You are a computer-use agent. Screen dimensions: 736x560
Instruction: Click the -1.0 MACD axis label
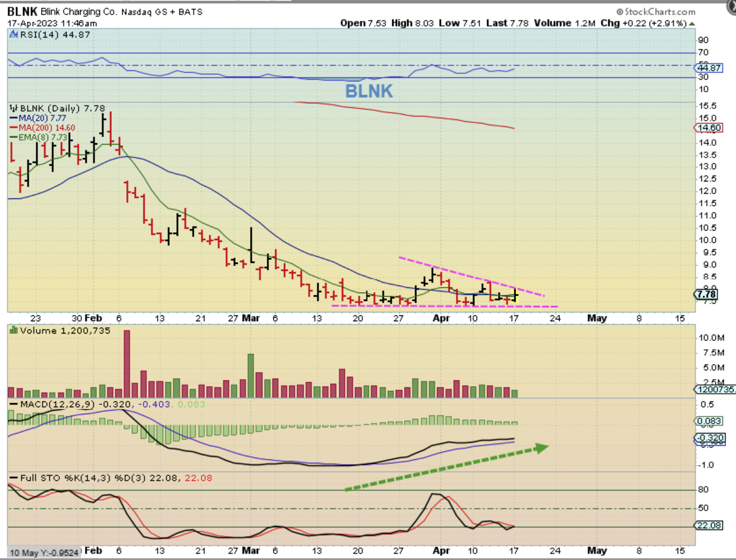(x=707, y=465)
